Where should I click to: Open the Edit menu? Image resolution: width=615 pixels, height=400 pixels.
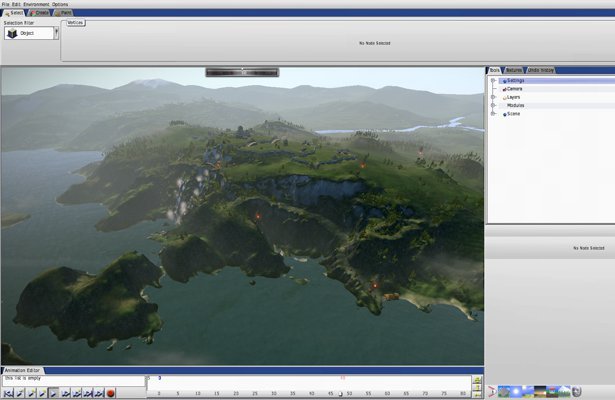[16, 4]
